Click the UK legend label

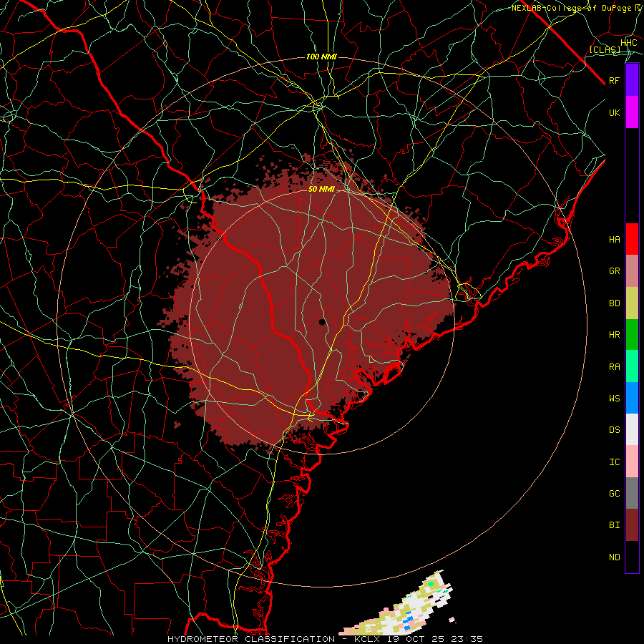[614, 112]
